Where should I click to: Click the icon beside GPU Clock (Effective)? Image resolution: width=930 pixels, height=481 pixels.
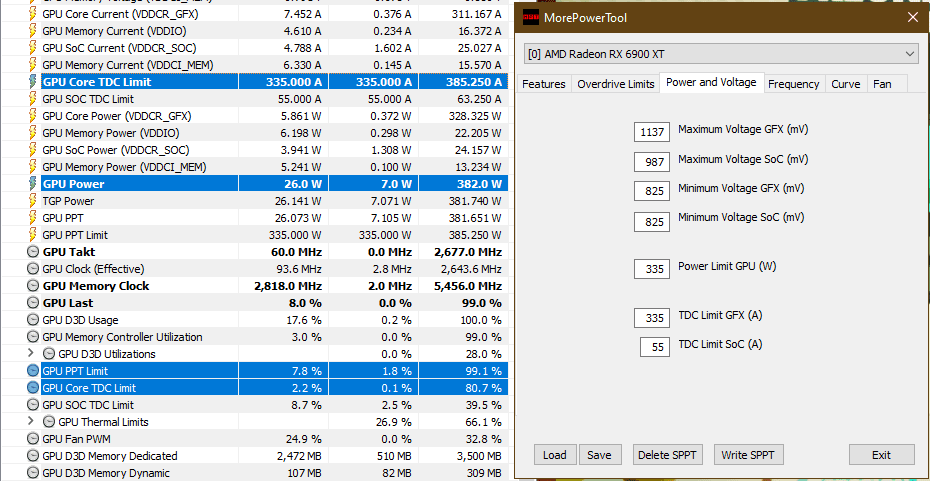click(33, 269)
